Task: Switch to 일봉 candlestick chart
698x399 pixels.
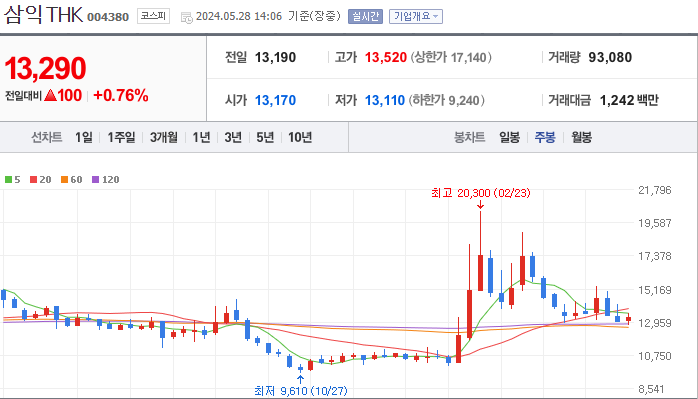Action: (x=509, y=138)
